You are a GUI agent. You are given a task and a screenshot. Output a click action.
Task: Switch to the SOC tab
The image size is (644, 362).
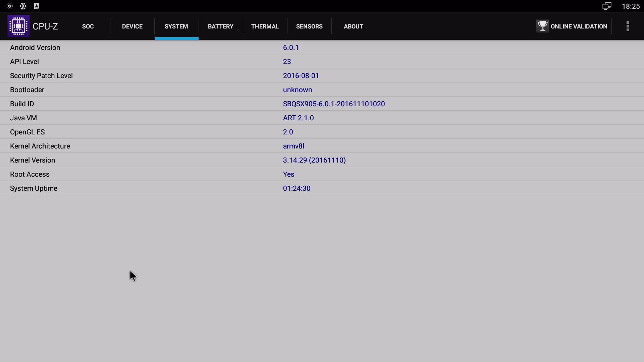click(88, 26)
